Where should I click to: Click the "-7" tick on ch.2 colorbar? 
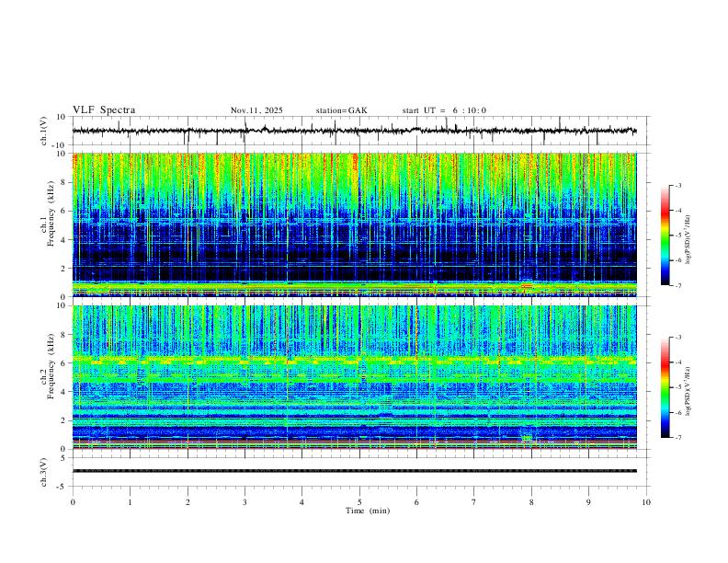pyautogui.click(x=678, y=438)
